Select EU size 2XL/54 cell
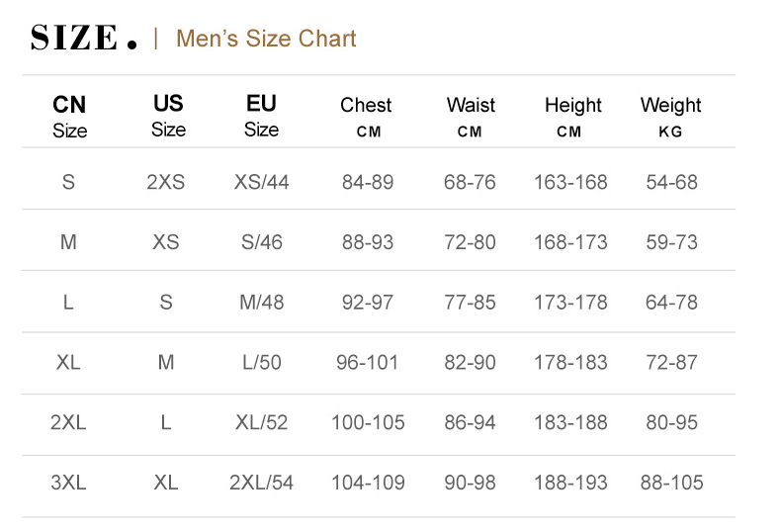 point(262,483)
